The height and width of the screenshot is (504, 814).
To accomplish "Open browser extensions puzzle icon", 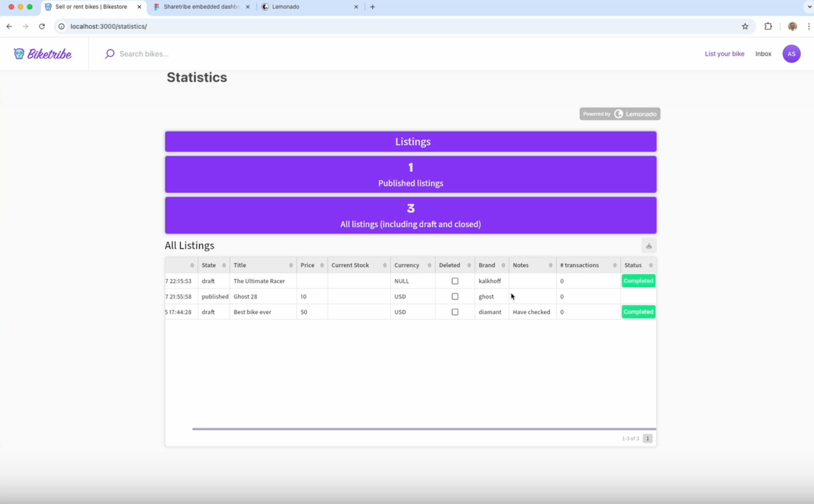I will point(768,26).
